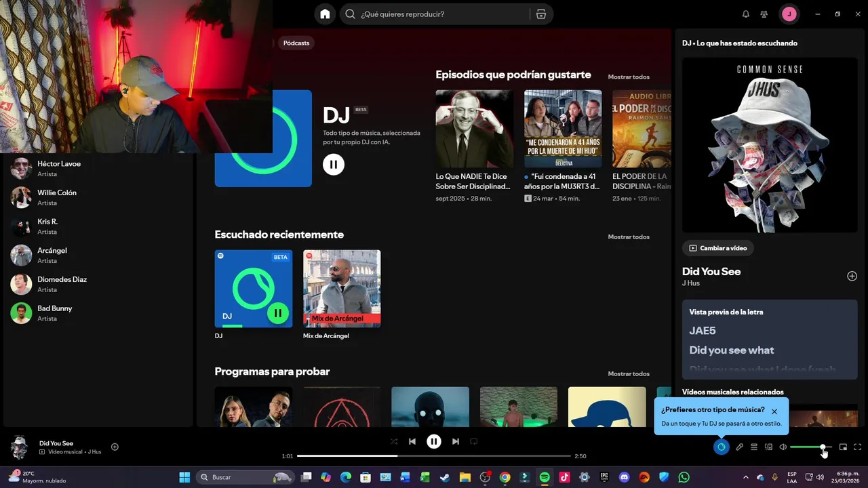This screenshot has height=488, width=868.
Task: Adjust the volume slider
Action: click(x=811, y=447)
